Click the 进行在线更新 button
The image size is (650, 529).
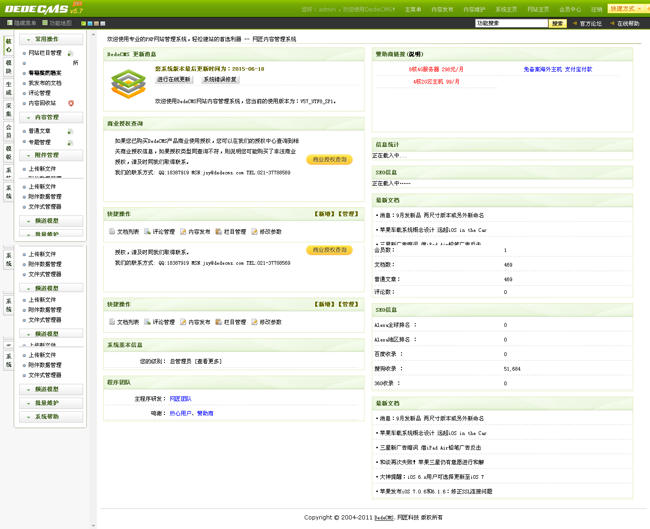tap(174, 79)
